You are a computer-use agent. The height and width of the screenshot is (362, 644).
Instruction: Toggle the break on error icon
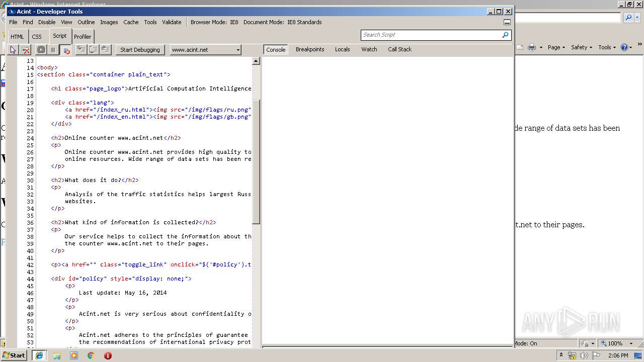pyautogui.click(x=65, y=50)
